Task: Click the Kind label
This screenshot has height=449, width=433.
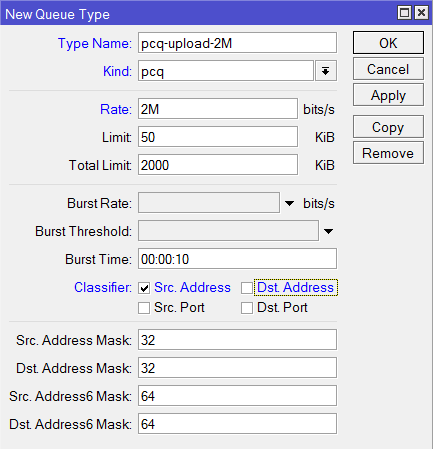Action: (117, 71)
